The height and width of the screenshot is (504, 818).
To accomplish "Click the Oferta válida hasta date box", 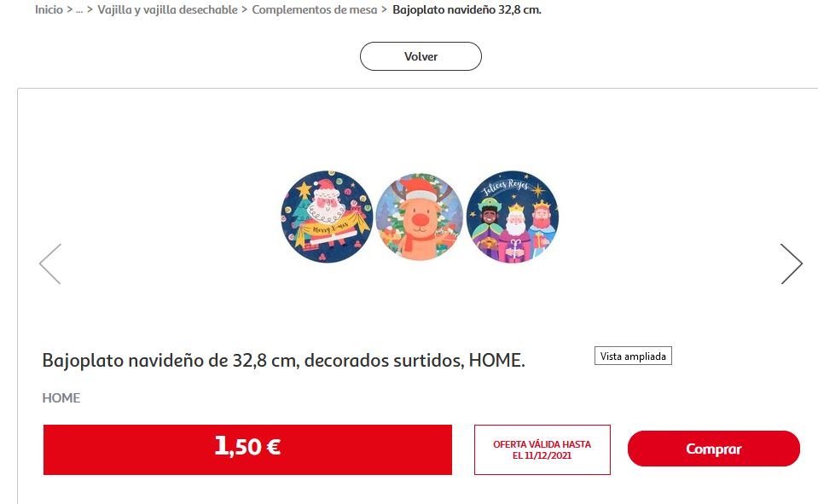I will [x=542, y=449].
